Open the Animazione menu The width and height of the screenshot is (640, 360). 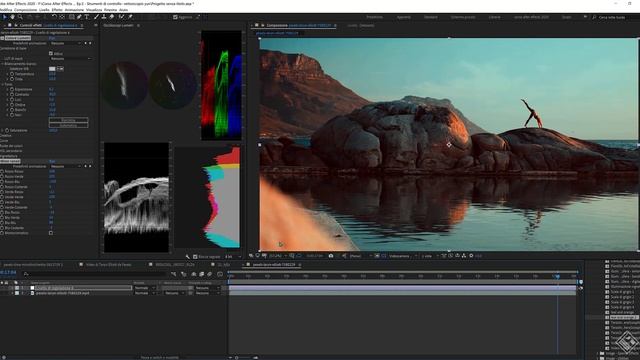74,10
